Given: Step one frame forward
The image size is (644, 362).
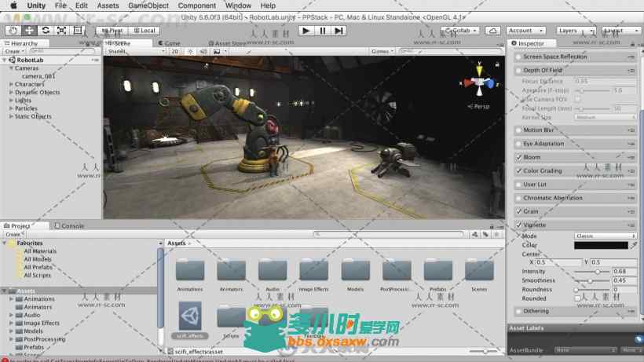Looking at the screenshot, I should coord(338,31).
